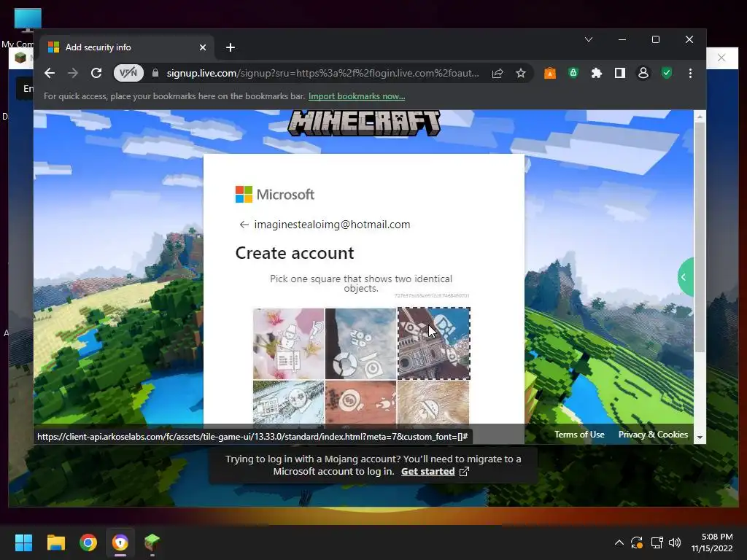This screenshot has width=747, height=560.
Task: View site info via the padlock icon
Action: click(155, 74)
